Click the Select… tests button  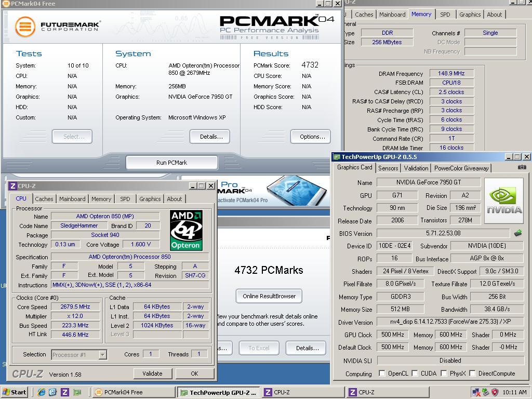point(72,137)
